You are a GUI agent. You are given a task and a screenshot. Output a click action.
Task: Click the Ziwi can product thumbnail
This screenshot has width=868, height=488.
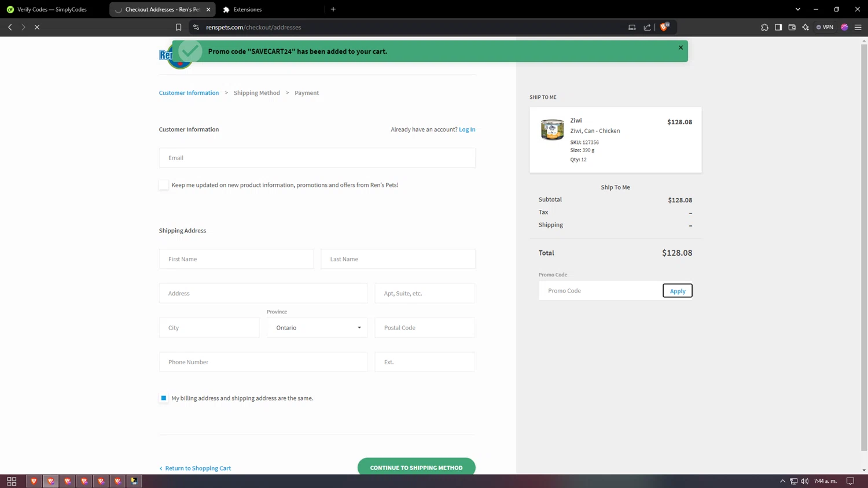552,130
